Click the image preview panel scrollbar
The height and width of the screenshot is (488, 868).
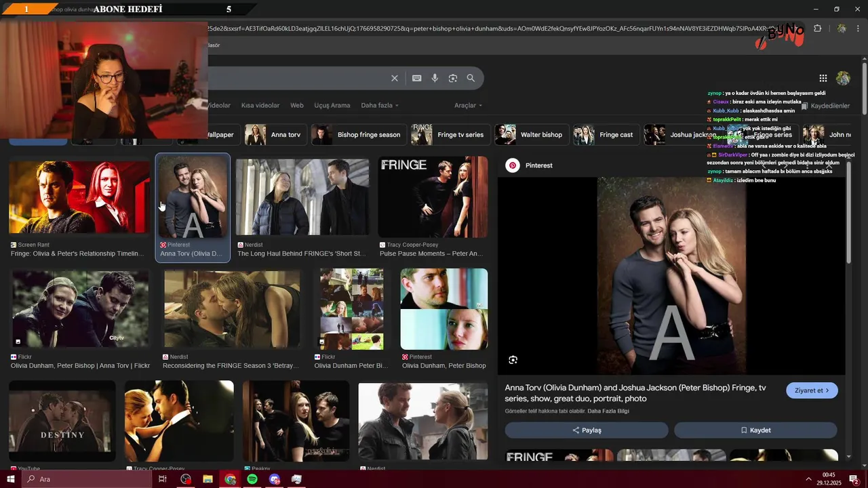point(848,213)
